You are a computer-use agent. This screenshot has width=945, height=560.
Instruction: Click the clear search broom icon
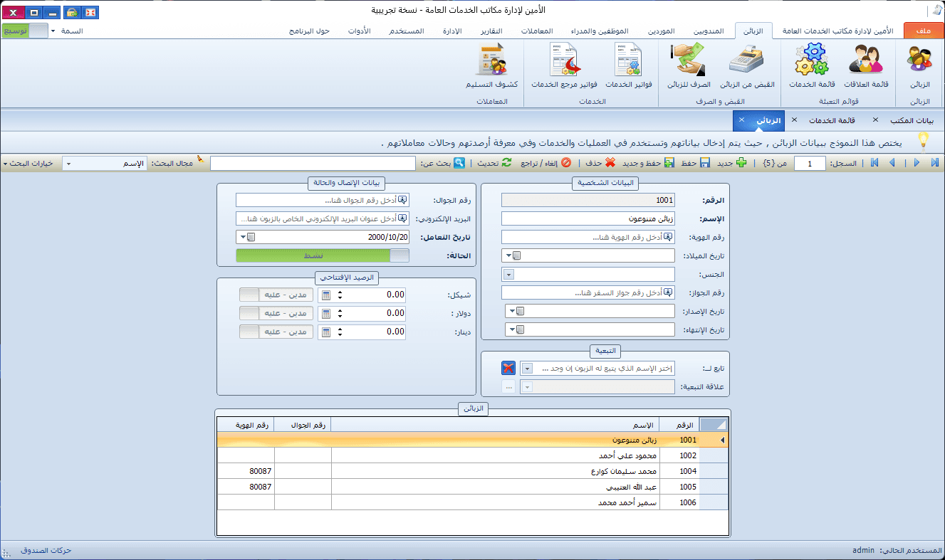201,160
